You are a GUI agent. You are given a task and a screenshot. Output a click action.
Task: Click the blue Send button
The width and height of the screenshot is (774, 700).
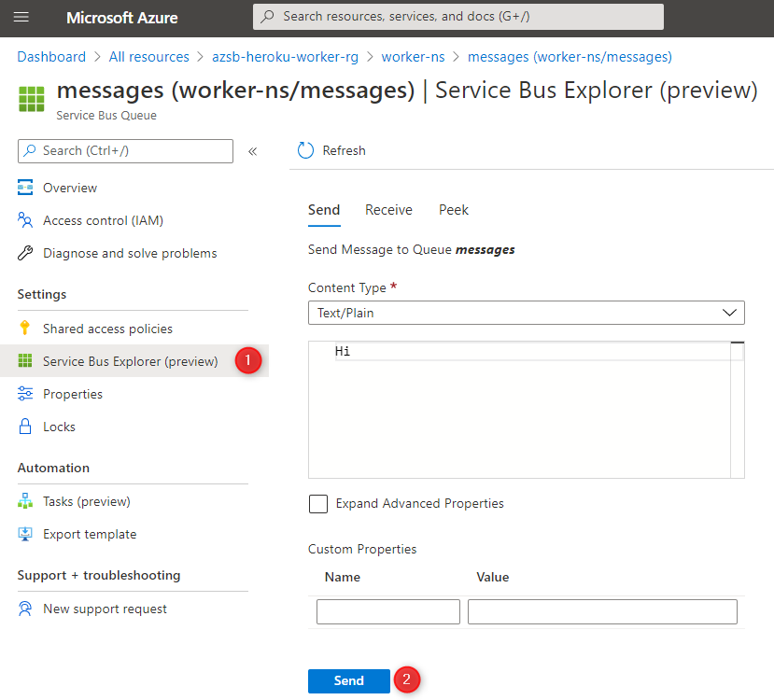(x=348, y=680)
